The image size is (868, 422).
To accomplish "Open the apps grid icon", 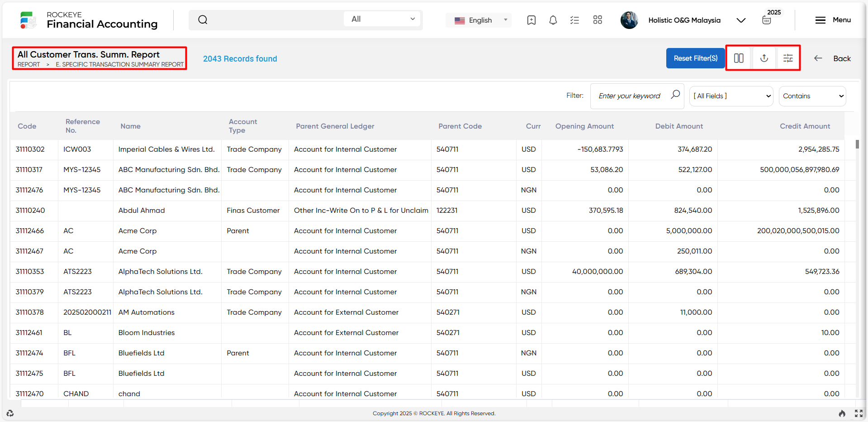I will click(x=598, y=20).
